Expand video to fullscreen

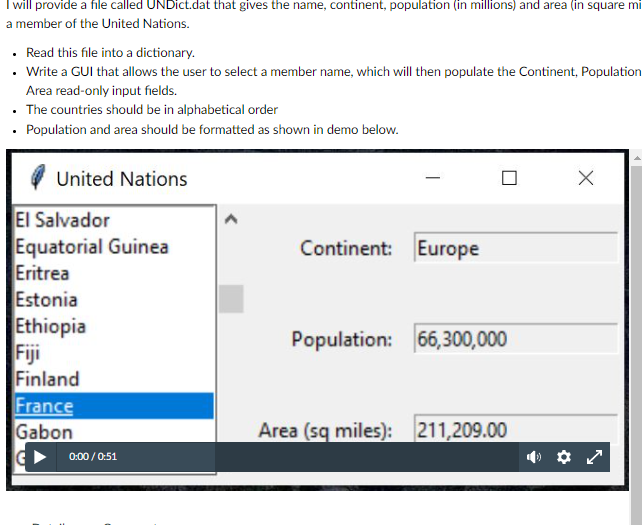(594, 457)
